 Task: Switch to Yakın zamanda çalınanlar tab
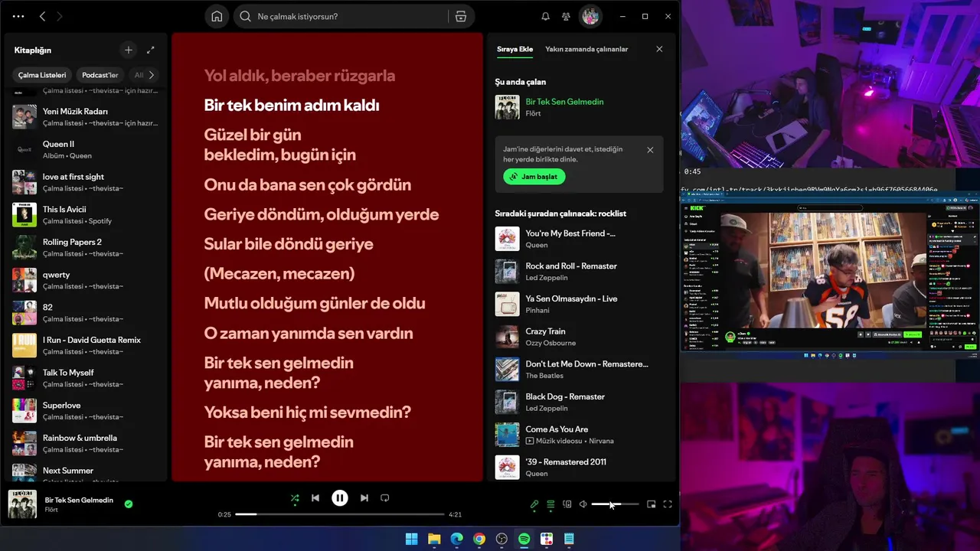pos(586,49)
